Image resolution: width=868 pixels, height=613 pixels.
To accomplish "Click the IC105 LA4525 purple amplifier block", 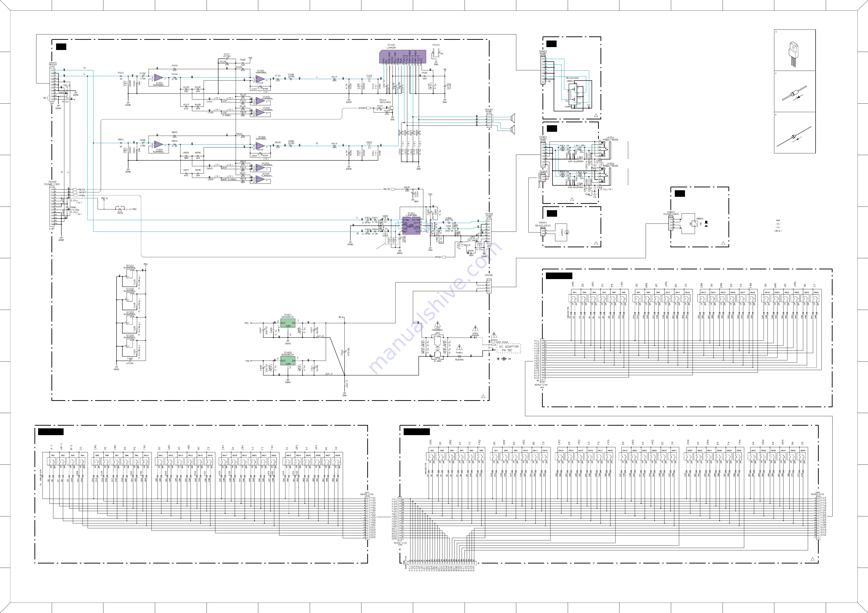I will click(x=402, y=56).
